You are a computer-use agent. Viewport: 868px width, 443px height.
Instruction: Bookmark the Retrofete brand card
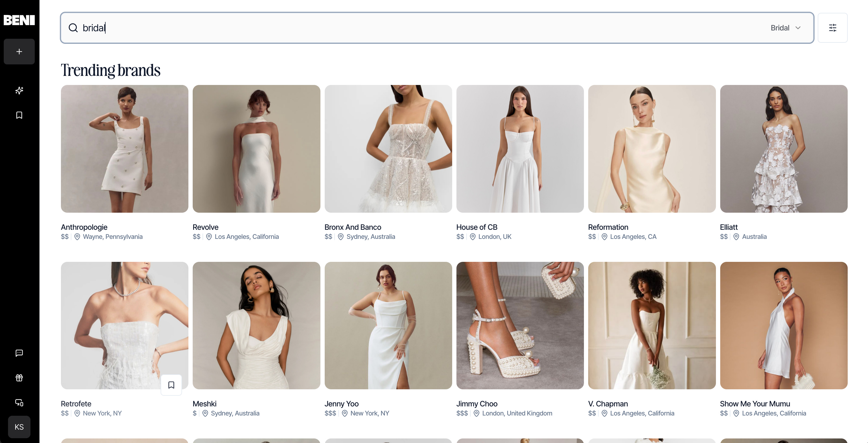171,385
